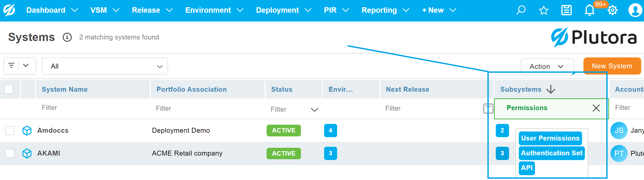This screenshot has width=644, height=180.
Task: Select the AKAMI row checkbox
Action: [10, 153]
